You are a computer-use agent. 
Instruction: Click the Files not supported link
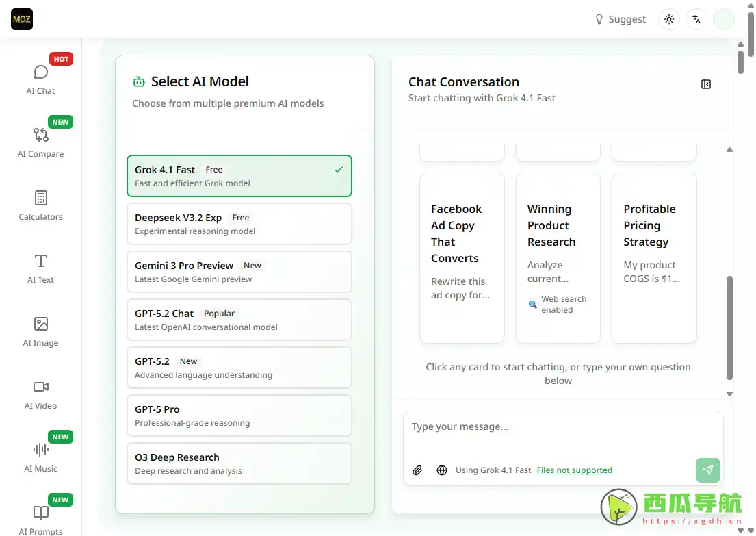(x=574, y=470)
